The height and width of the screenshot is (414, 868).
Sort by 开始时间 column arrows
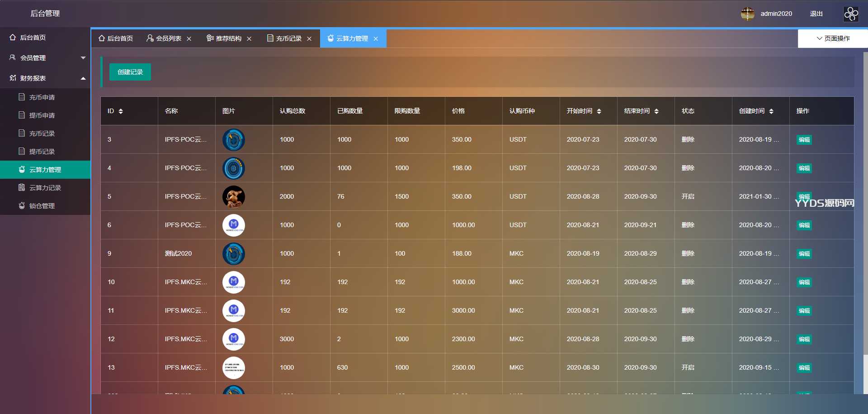pyautogui.click(x=599, y=111)
